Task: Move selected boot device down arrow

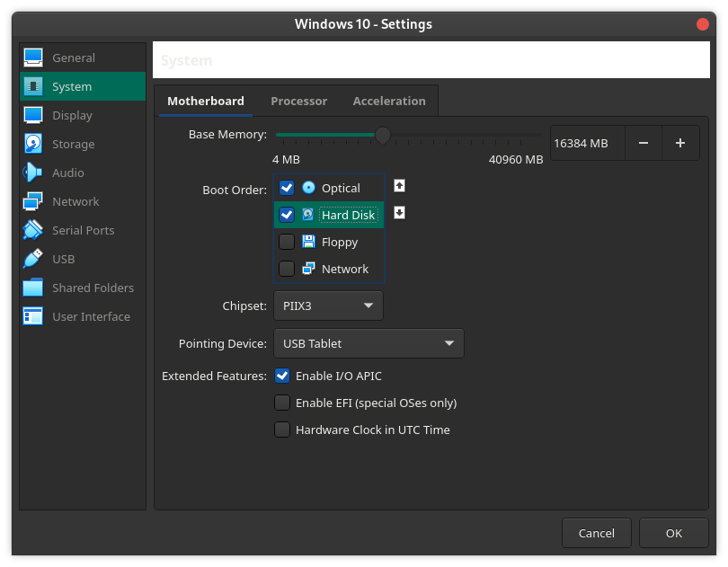Action: [400, 213]
